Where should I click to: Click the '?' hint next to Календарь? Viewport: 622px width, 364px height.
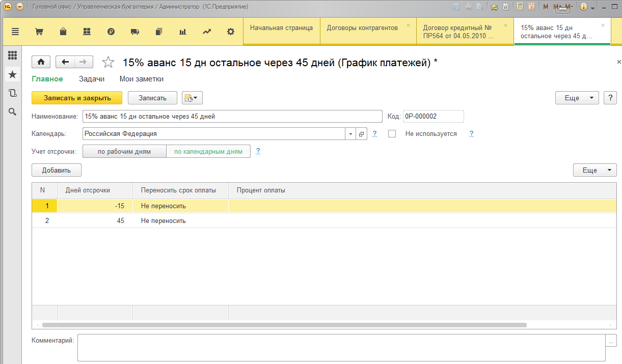tap(375, 134)
